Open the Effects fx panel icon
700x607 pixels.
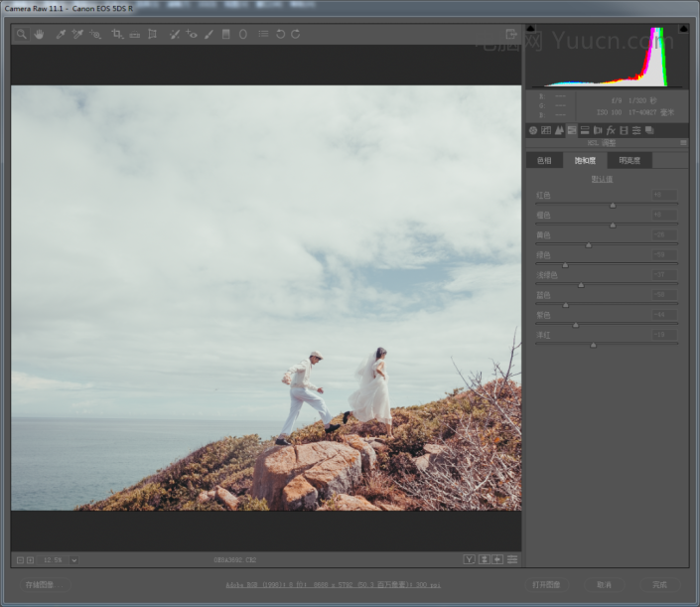pos(611,130)
